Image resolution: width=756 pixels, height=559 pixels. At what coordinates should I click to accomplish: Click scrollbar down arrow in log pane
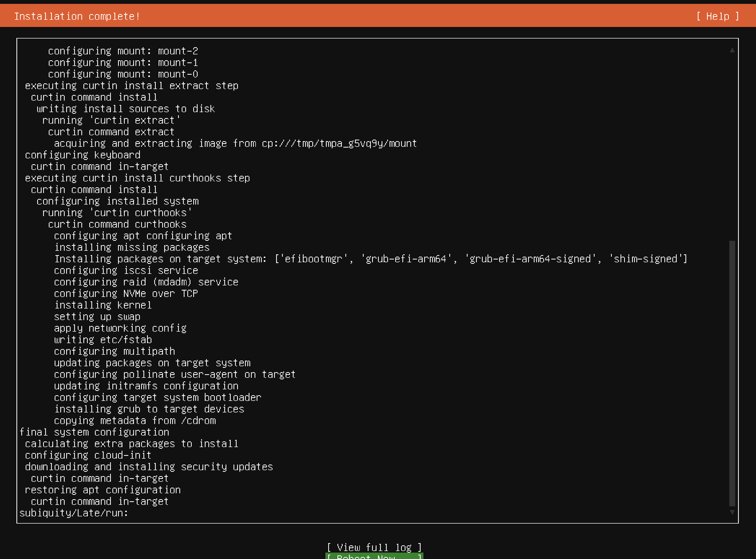tap(732, 512)
